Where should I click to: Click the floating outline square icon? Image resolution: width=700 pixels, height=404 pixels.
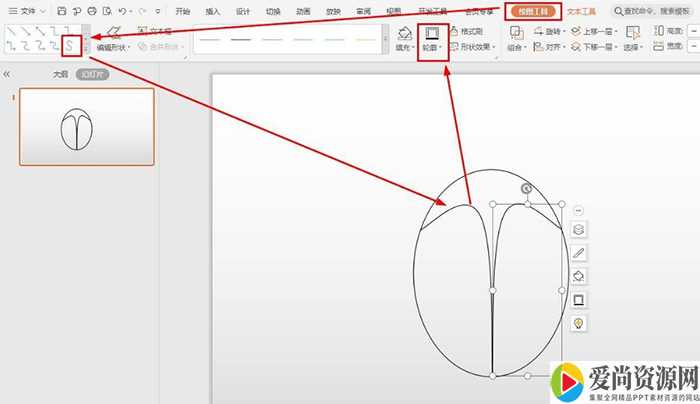[x=578, y=299]
